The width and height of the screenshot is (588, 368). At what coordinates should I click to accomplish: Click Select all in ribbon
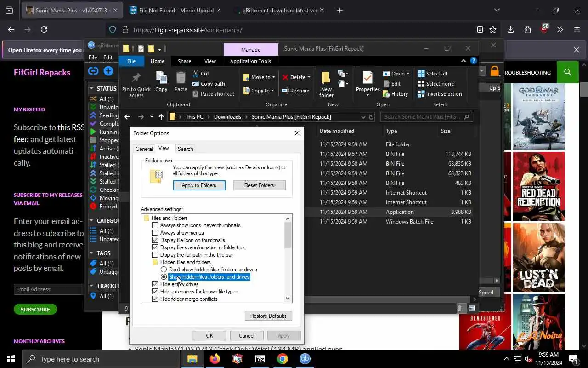coord(432,74)
